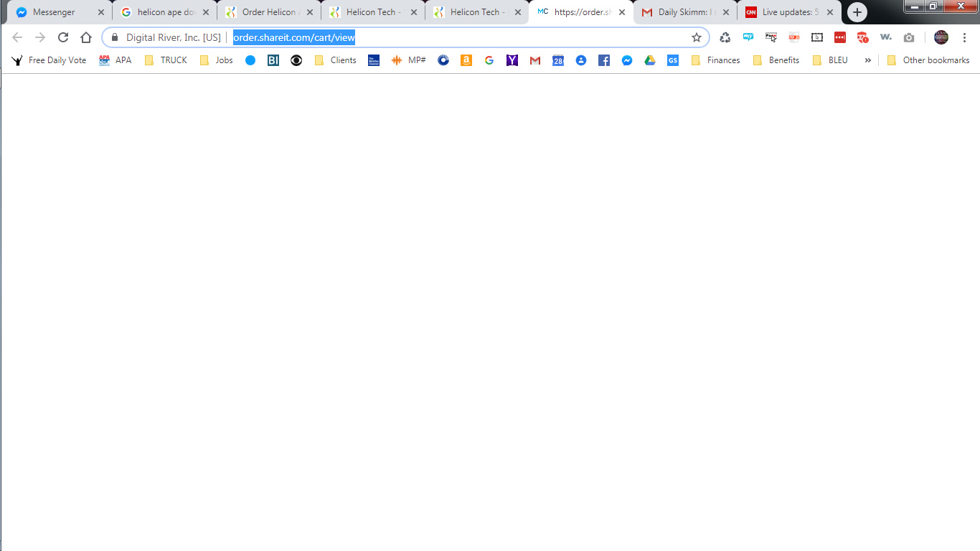Expand the hidden bookmarks overflow chevron
Screen dimensions: 980x551
point(868,60)
